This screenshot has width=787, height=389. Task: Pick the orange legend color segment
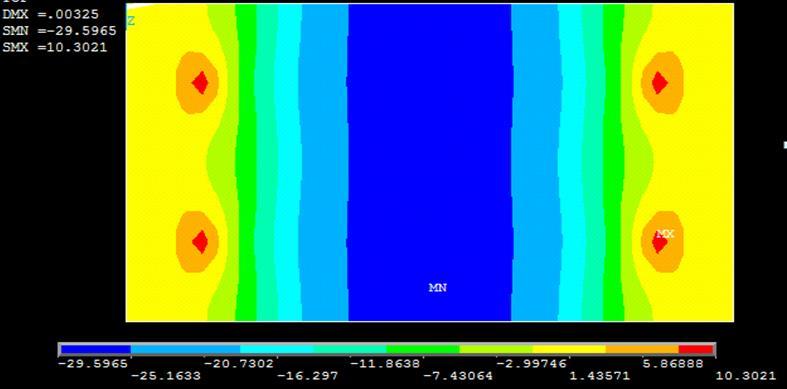(x=642, y=349)
